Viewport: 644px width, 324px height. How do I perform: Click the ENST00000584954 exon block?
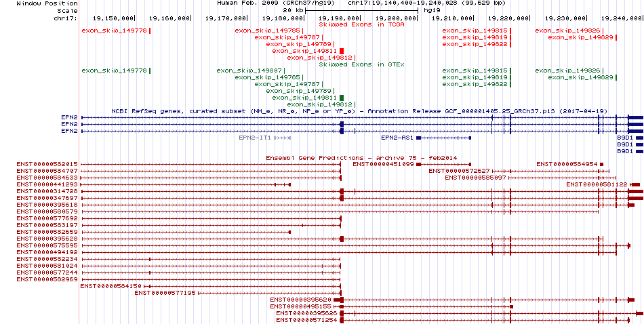602,164
